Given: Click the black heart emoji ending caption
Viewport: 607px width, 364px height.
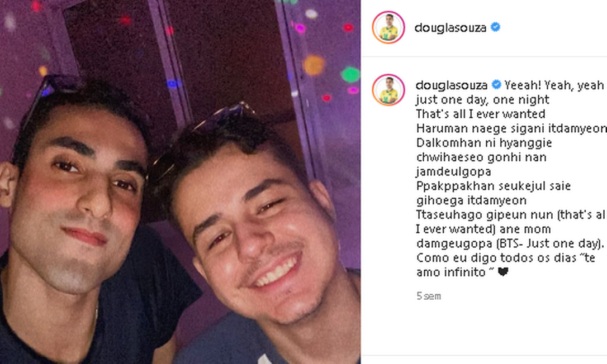Looking at the screenshot, I should click(503, 272).
